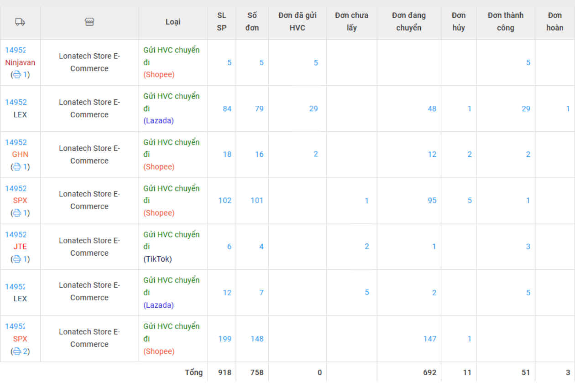This screenshot has height=392, width=575.
Task: Open the shipment ID link above JTE
Action: (16, 234)
